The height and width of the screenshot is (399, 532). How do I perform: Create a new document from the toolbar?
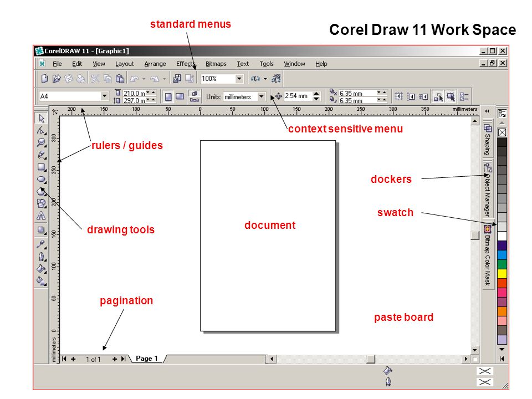[44, 79]
